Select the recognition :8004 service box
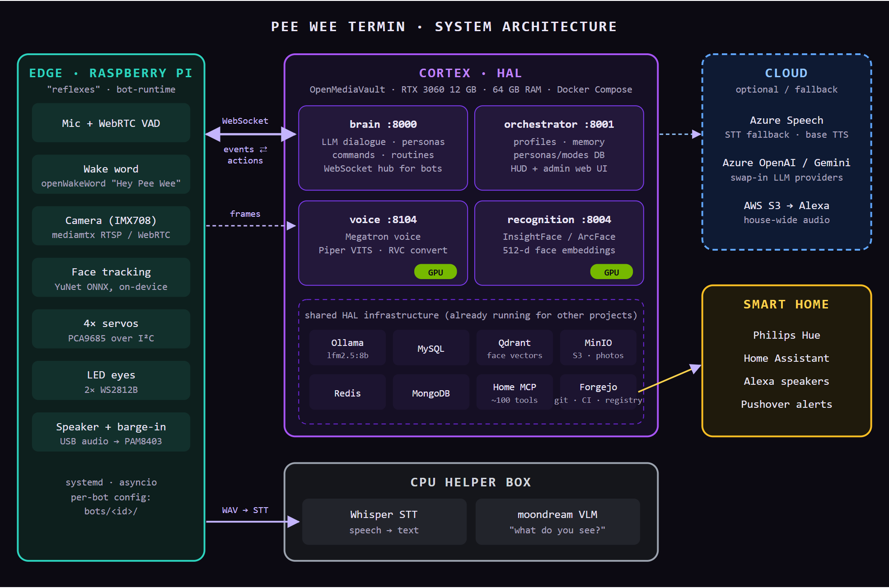This screenshot has width=889, height=588. (559, 243)
